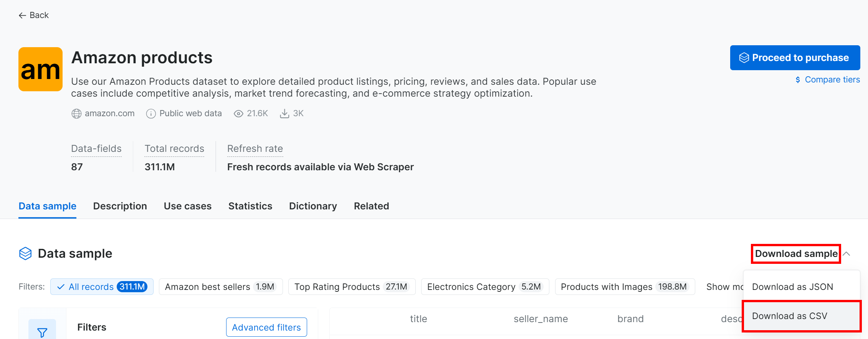
Task: Click the 311.1M total records value
Action: pos(160,167)
